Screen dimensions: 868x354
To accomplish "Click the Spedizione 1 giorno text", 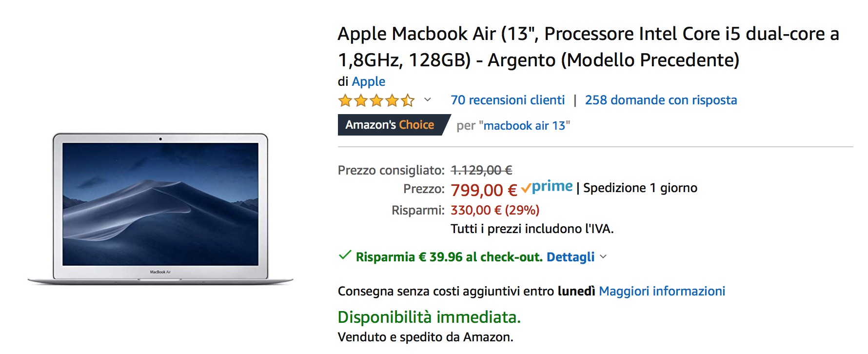I will tap(640, 188).
